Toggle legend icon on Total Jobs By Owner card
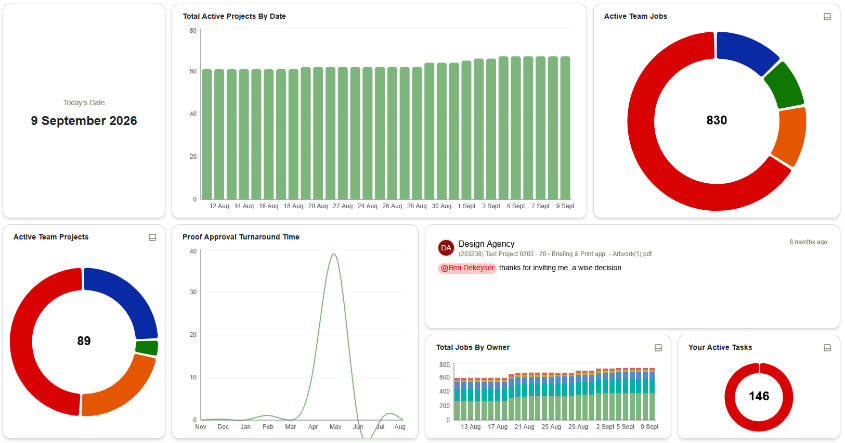Screen dimensions: 845x443 (658, 348)
